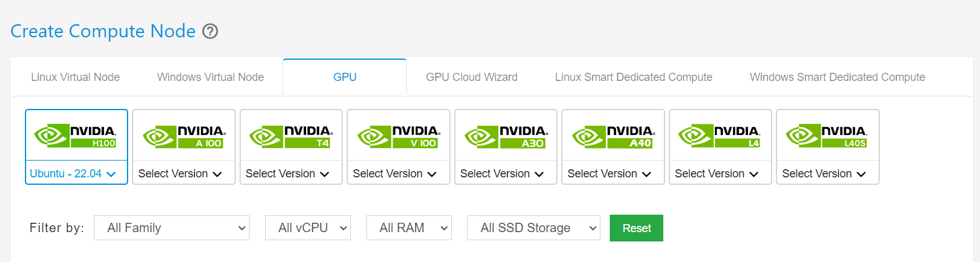
Task: Select the NVIDIA L4 GPU logo
Action: point(720,136)
